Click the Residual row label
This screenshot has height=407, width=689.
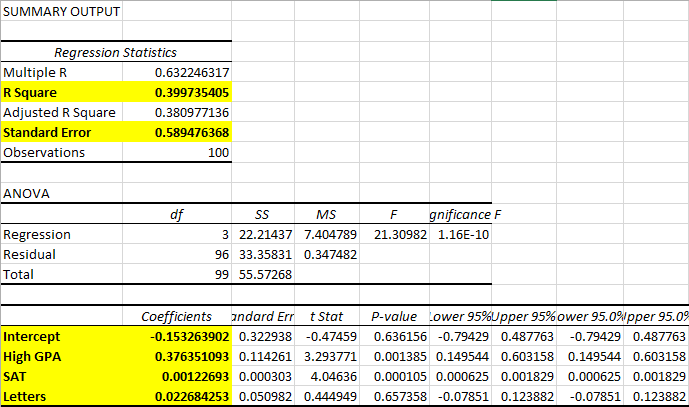[x=62, y=254]
